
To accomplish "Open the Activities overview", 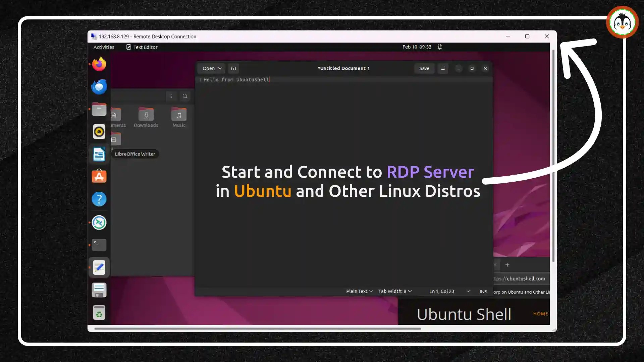I will (x=104, y=47).
